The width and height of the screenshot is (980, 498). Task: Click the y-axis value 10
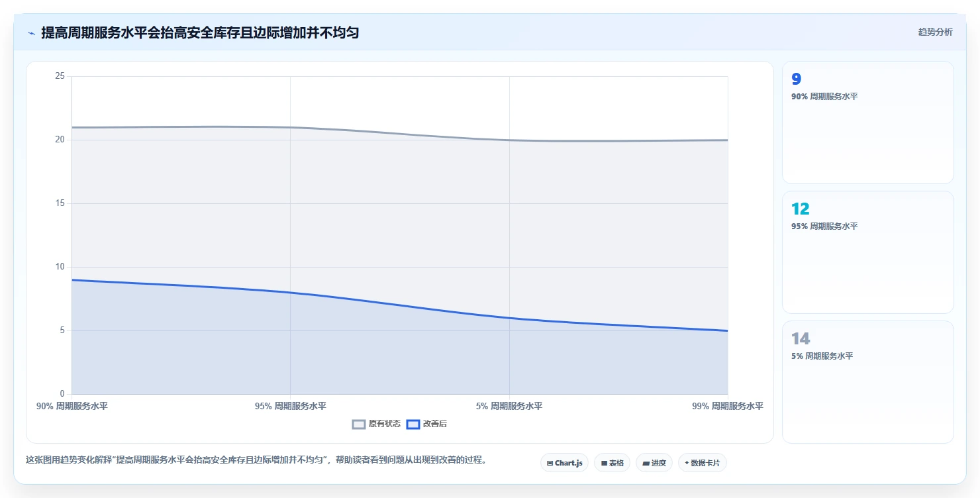pos(60,267)
